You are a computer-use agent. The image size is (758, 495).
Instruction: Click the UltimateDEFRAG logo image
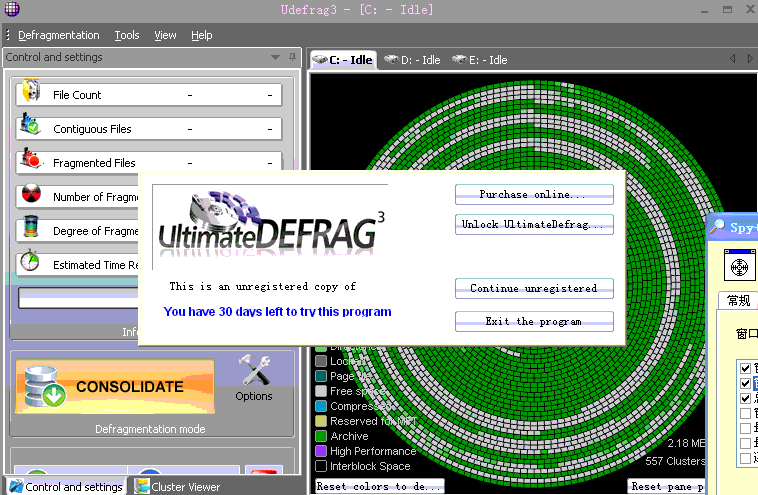tap(270, 227)
